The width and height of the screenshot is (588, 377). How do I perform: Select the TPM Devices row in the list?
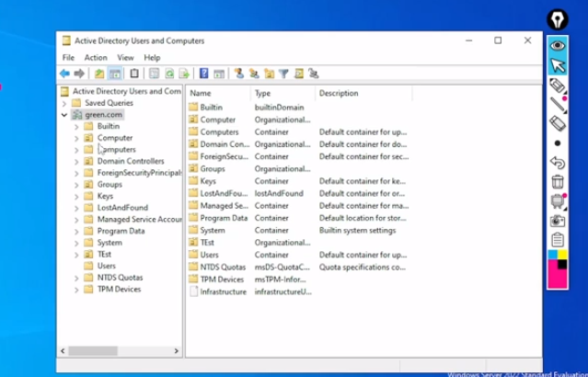tap(222, 280)
